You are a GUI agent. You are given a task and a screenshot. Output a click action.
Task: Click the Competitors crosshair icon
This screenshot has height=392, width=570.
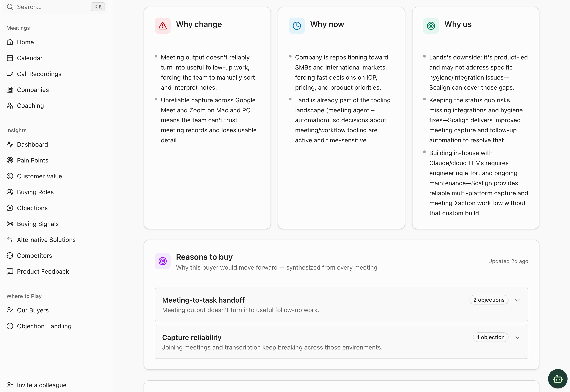tap(10, 256)
